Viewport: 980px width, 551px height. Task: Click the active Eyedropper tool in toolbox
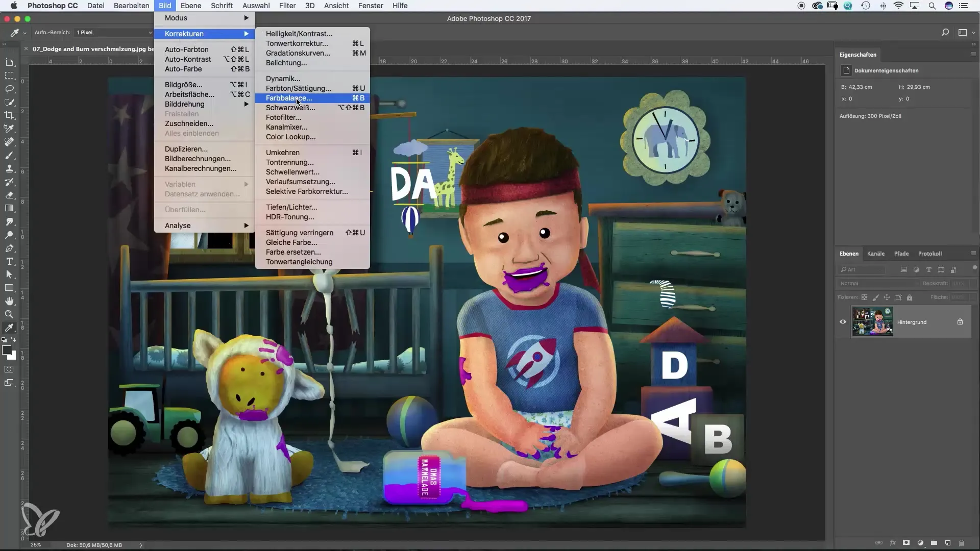9,328
